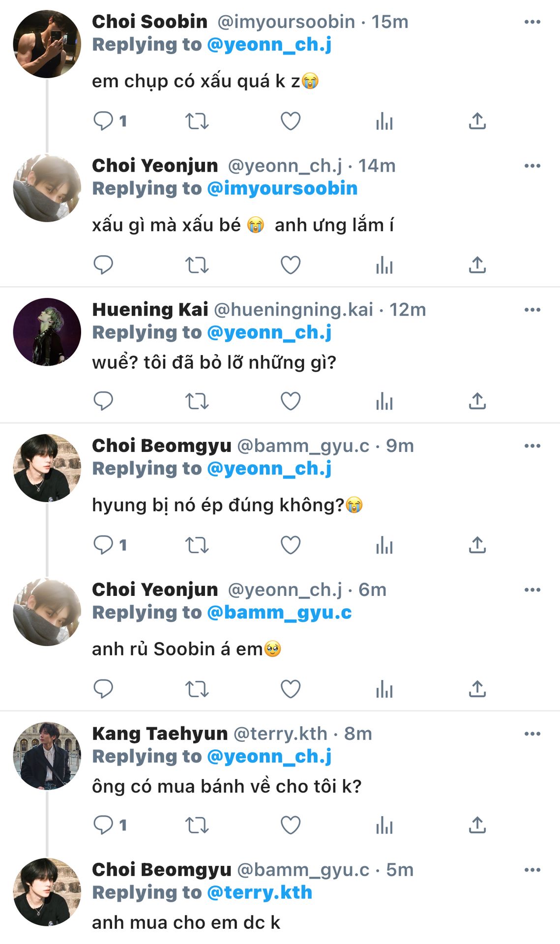Open Choi Beomgyu's display name at 9m
Screen dimensions: 560x944
click(x=161, y=446)
